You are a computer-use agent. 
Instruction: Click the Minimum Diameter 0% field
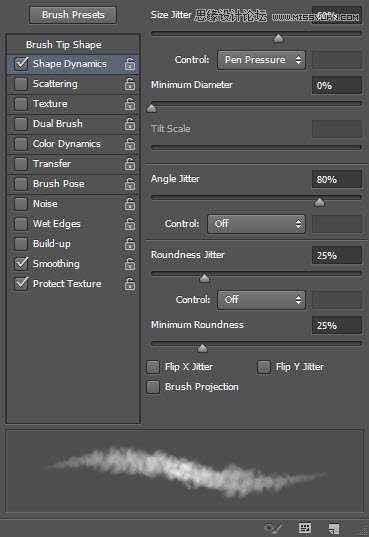(x=337, y=85)
